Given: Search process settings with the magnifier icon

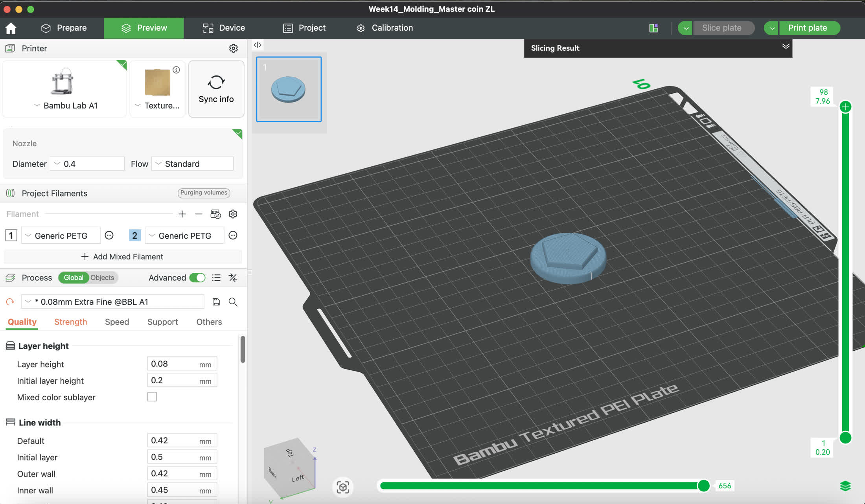Looking at the screenshot, I should pyautogui.click(x=233, y=302).
